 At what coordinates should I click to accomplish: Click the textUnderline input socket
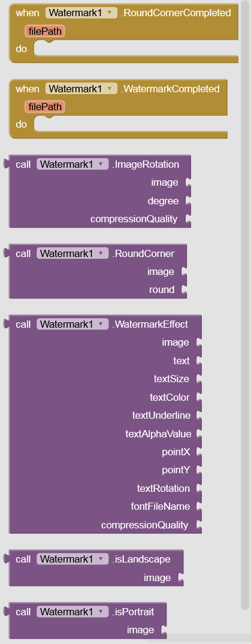coord(199,415)
